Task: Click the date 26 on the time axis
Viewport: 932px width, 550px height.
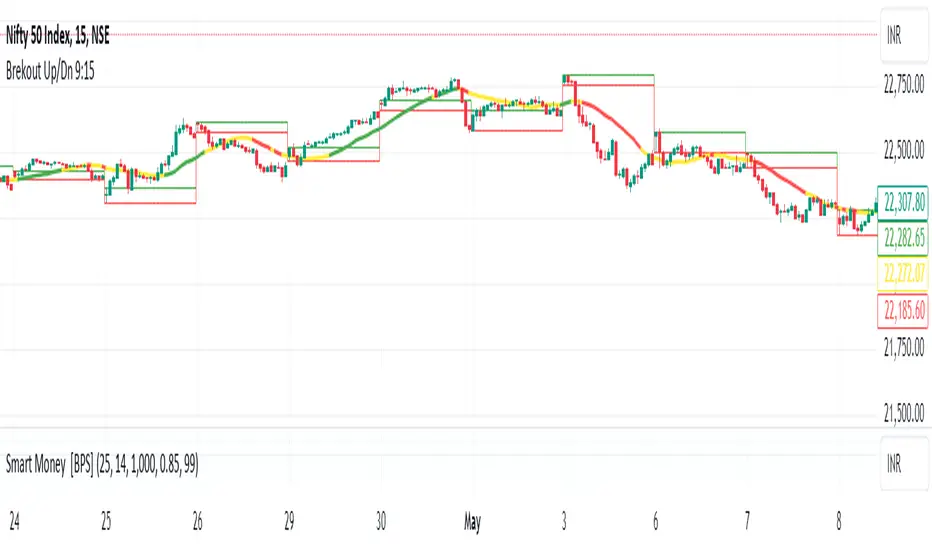Action: tap(198, 520)
